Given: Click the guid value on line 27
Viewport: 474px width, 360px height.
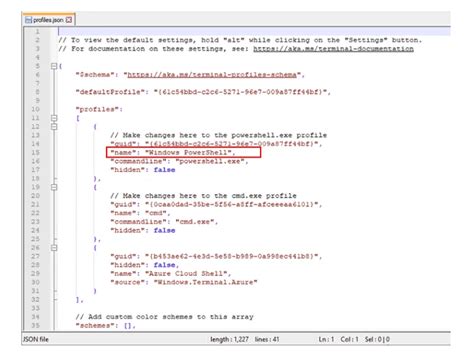Looking at the screenshot, I should [232, 256].
